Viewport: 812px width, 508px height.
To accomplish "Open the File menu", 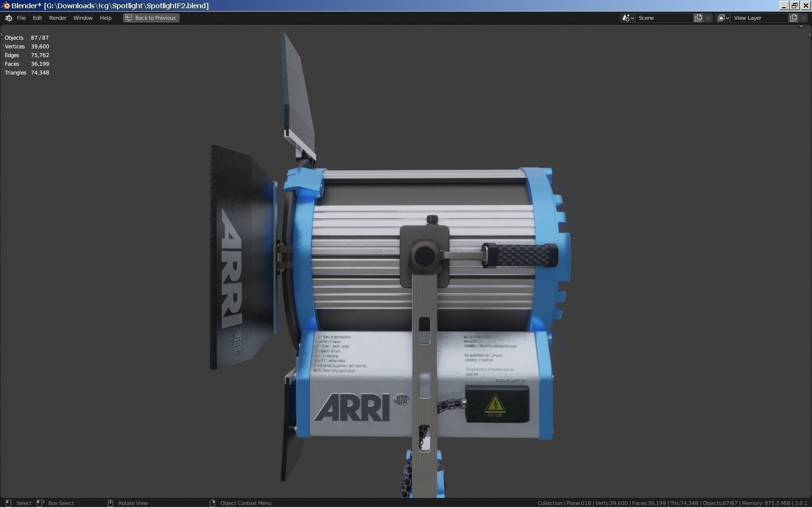I will (21, 18).
